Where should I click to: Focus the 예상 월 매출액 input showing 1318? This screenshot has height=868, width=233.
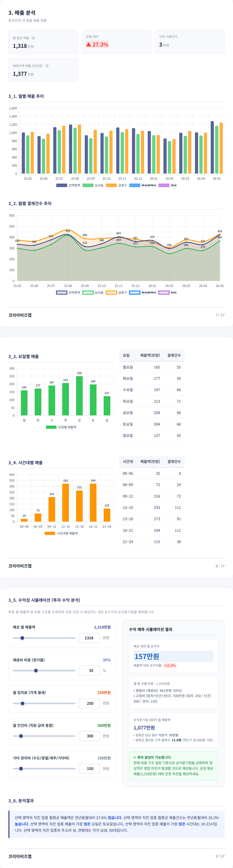pyautogui.click(x=89, y=638)
